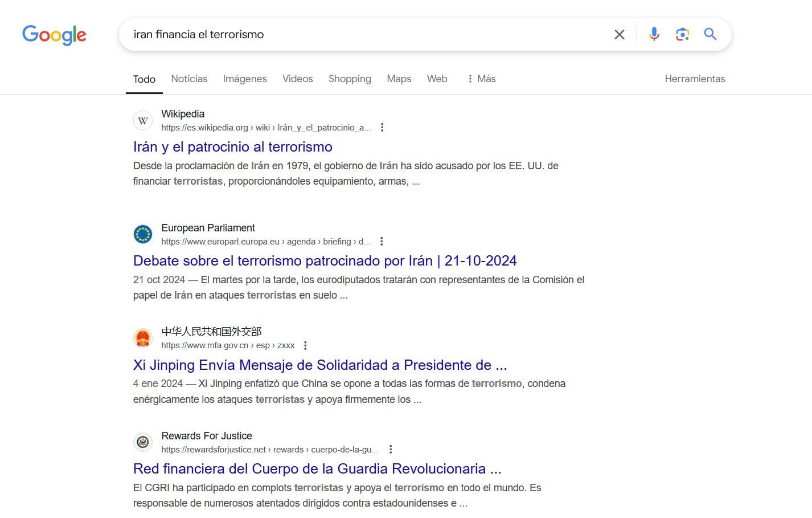The height and width of the screenshot is (518, 812).
Task: Click the europarl.europa.eu URL breadcrumb
Action: tap(265, 242)
